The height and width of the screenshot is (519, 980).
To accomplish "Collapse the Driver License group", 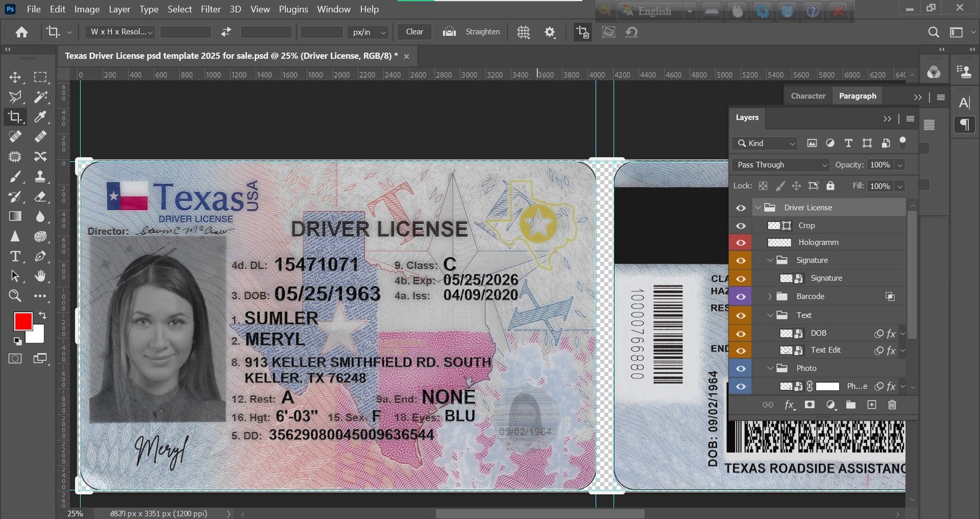I will click(x=758, y=207).
